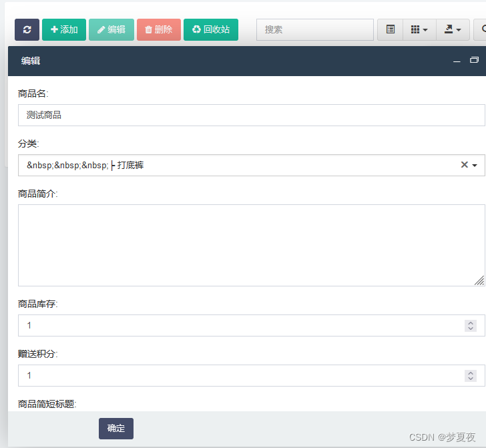Click the red 删除 delete button
Viewport: 486px width, 448px height.
(x=159, y=30)
